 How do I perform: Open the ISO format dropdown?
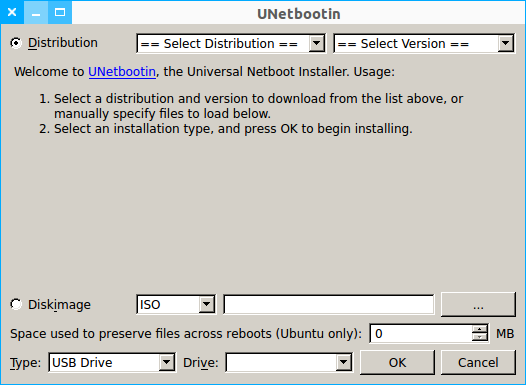click(176, 305)
